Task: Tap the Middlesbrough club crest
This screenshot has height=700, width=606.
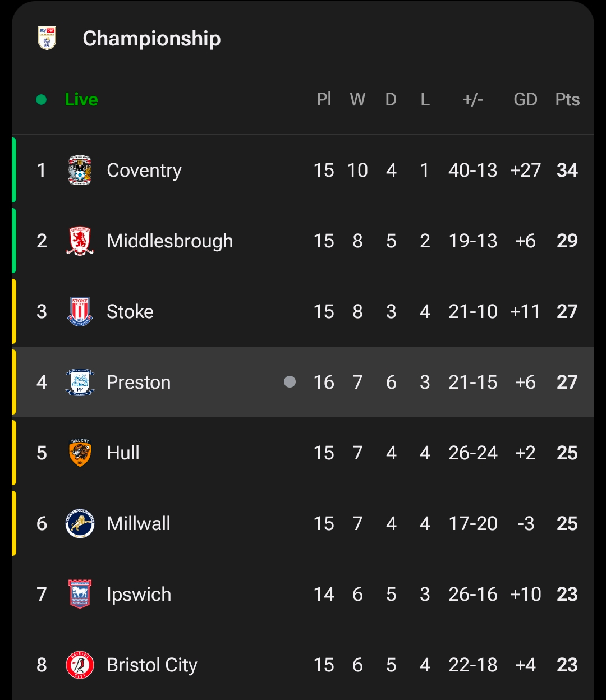Action: pos(80,241)
